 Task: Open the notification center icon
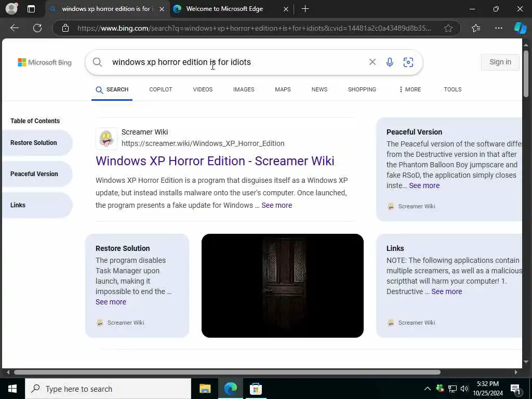[x=516, y=389]
